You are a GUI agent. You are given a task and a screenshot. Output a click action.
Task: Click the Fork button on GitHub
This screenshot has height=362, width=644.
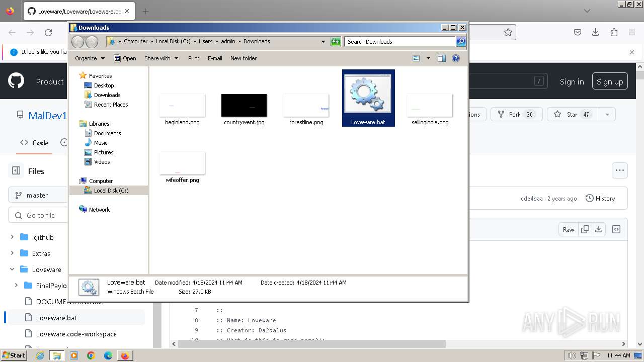click(x=517, y=115)
